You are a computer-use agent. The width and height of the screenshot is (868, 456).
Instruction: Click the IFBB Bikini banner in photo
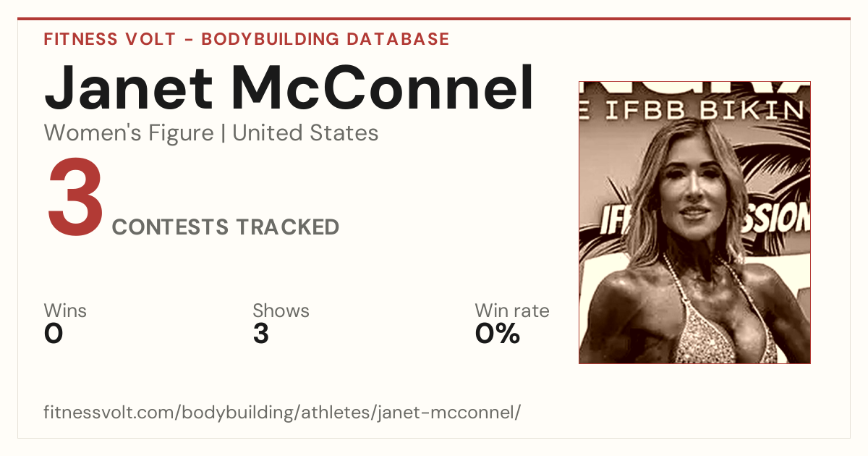(694, 110)
